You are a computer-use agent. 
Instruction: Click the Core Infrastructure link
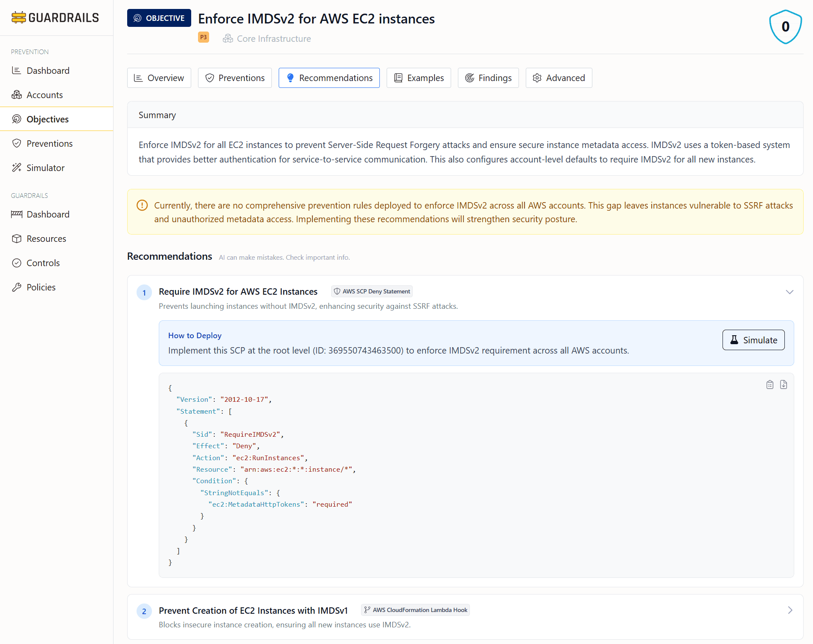tap(273, 39)
